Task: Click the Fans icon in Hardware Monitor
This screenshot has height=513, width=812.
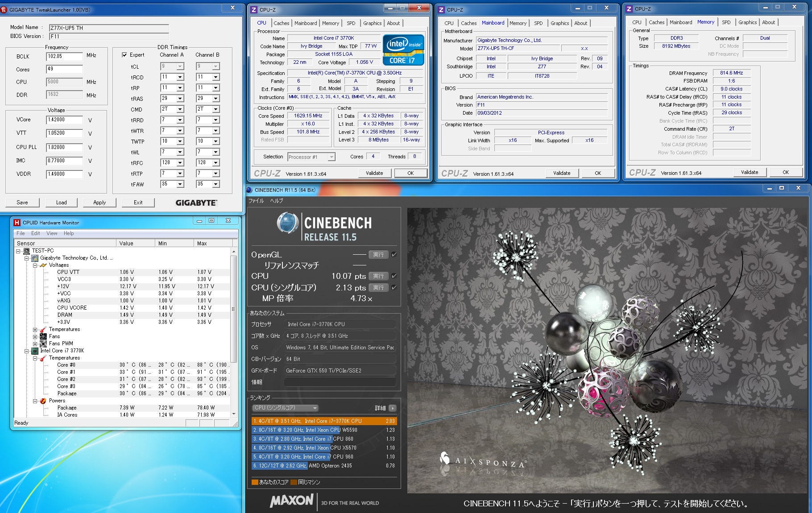Action: (43, 336)
